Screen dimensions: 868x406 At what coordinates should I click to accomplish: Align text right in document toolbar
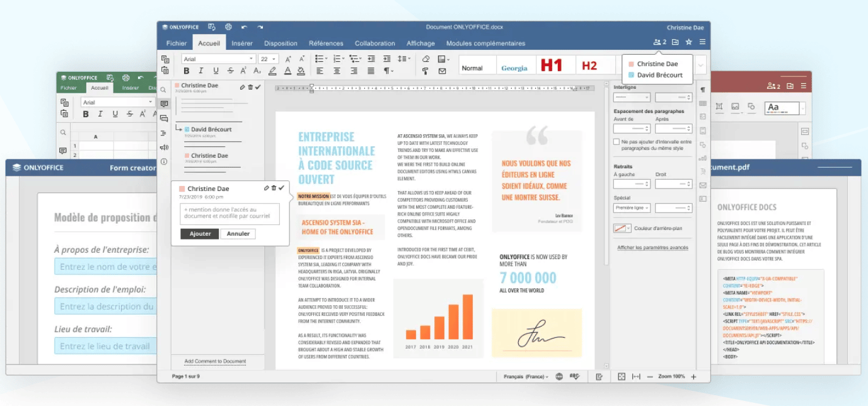click(x=354, y=71)
